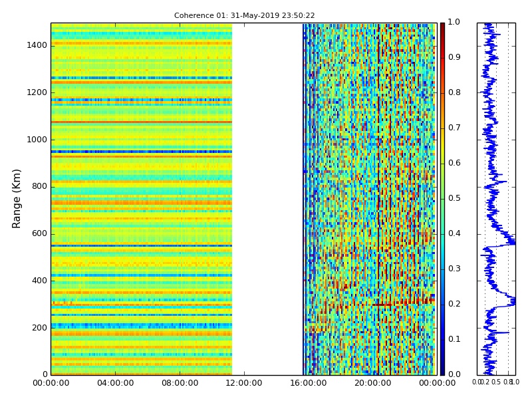Click the 0.6 colorbar tick label
The height and width of the screenshot is (399, 532).
[454, 163]
